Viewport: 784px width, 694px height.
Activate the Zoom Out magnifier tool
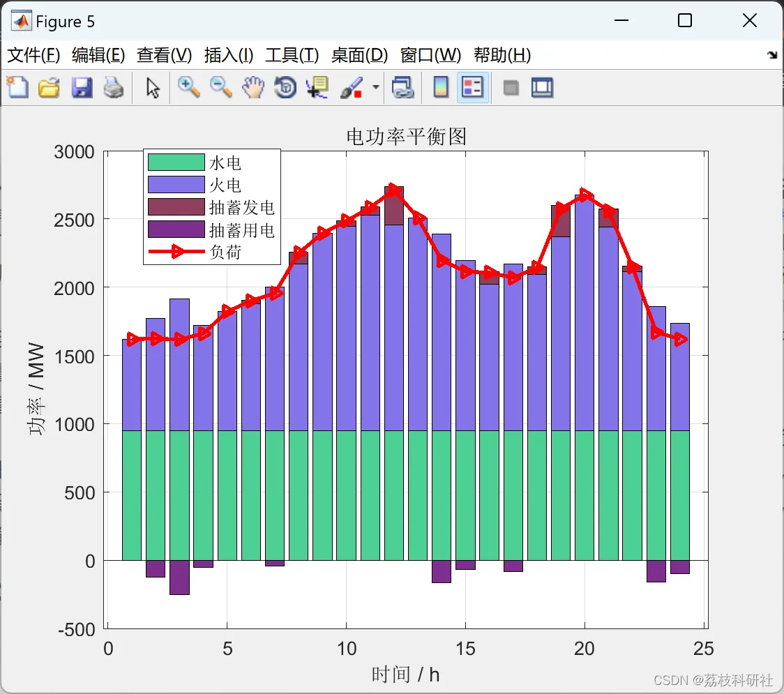coord(220,87)
